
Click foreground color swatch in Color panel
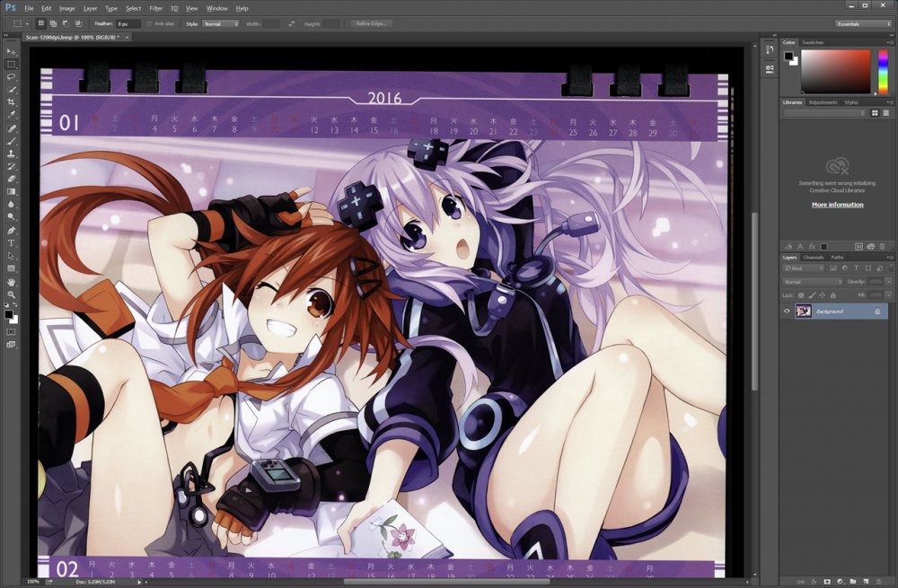[788, 56]
